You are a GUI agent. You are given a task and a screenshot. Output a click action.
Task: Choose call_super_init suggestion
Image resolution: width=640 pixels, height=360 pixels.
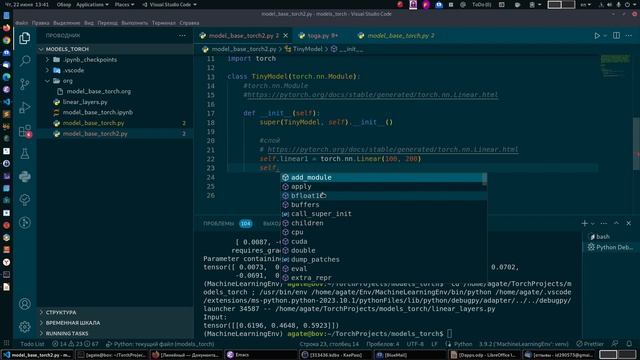pos(384,214)
